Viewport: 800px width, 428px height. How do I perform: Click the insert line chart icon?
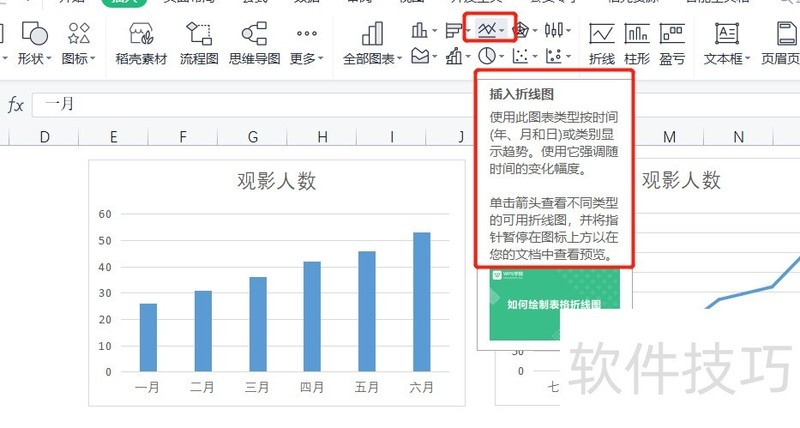[487, 30]
